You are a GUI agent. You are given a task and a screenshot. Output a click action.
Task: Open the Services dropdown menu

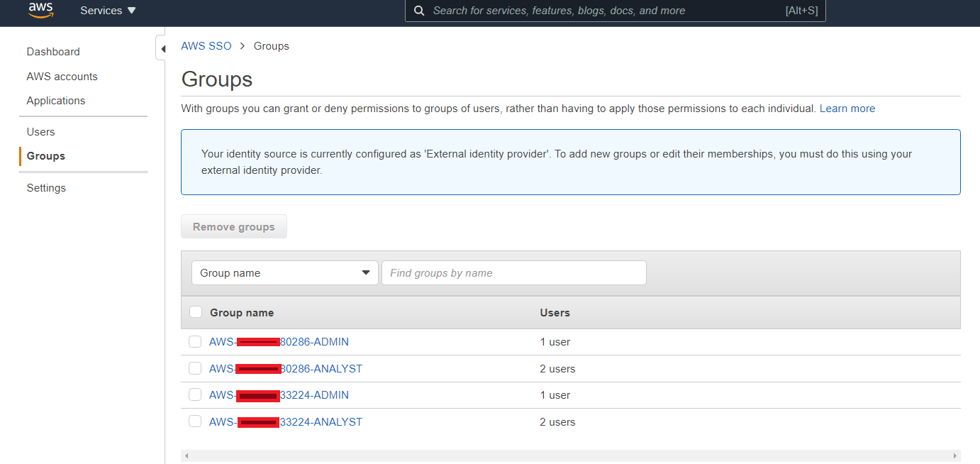point(108,11)
